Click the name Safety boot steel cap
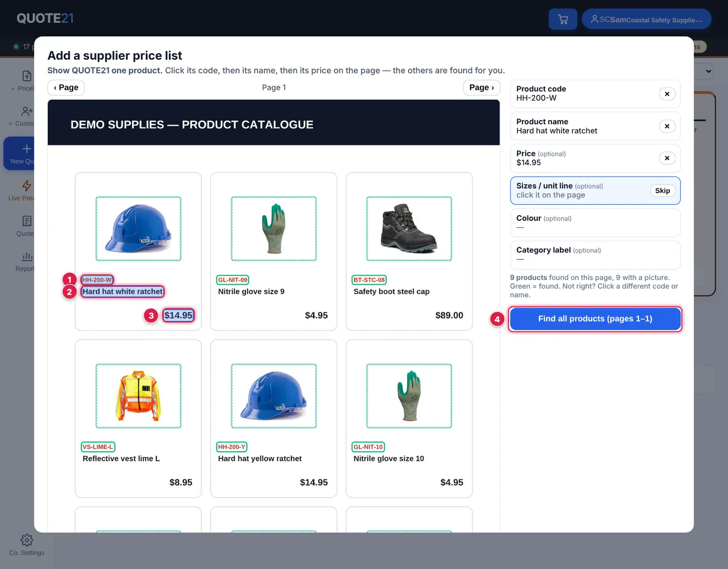 (x=392, y=291)
